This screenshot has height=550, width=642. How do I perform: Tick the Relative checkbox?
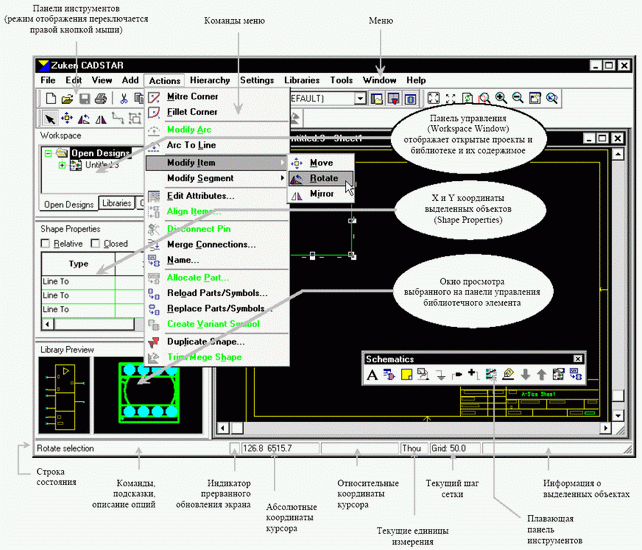[45, 244]
